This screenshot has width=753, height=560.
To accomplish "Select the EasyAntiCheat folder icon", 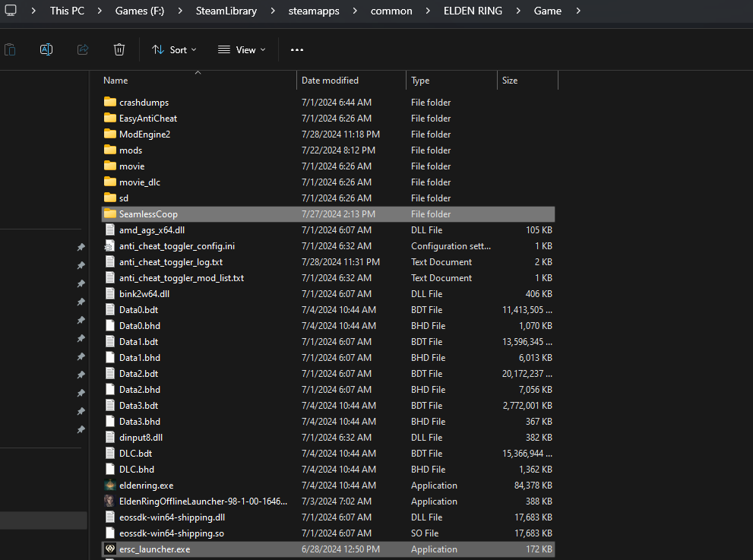I will (110, 118).
